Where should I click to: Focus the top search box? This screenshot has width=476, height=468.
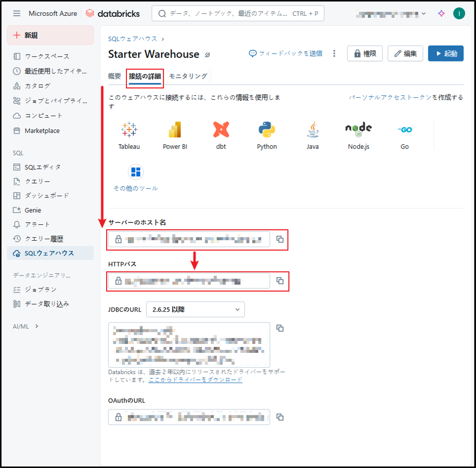[238, 14]
